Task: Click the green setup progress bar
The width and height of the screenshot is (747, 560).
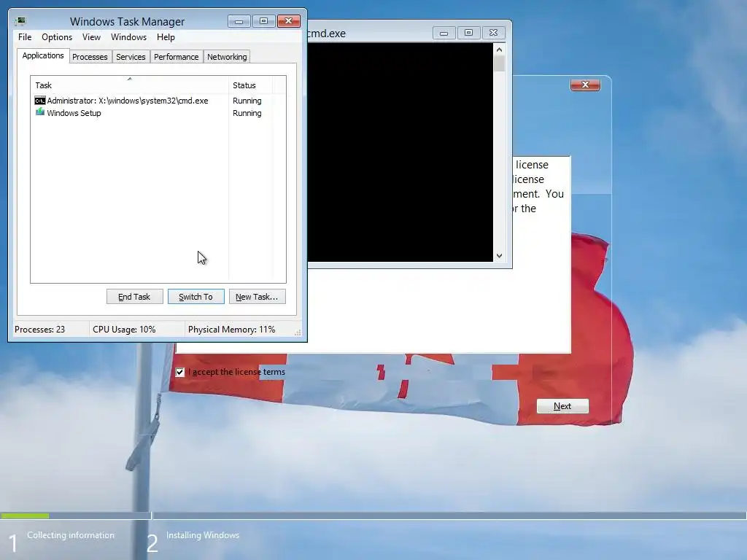Action: point(25,516)
